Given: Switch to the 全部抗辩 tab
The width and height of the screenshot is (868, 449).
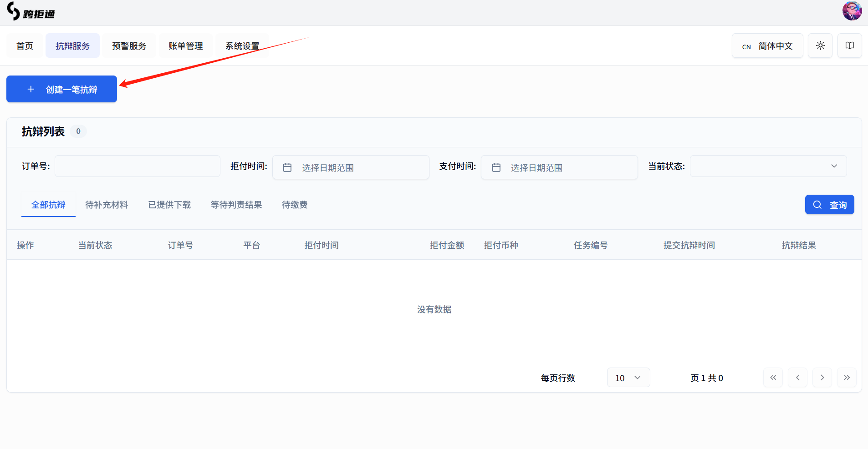Looking at the screenshot, I should (x=48, y=205).
